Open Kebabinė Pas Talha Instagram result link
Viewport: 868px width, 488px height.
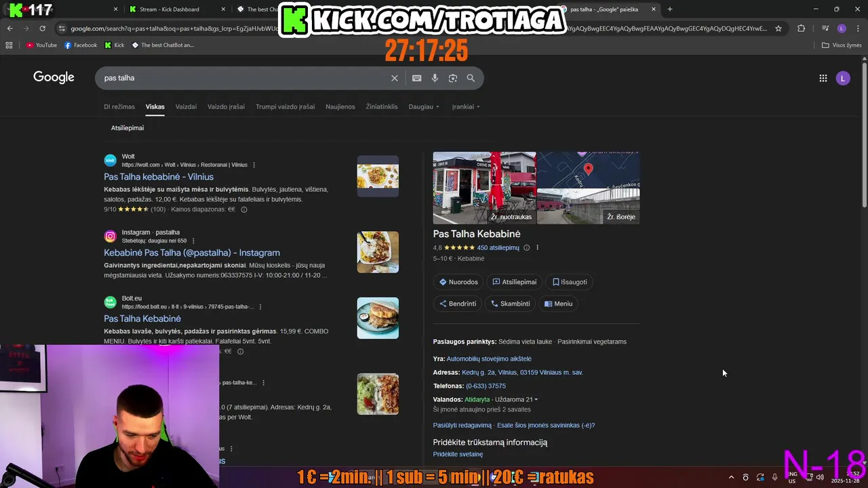192,253
